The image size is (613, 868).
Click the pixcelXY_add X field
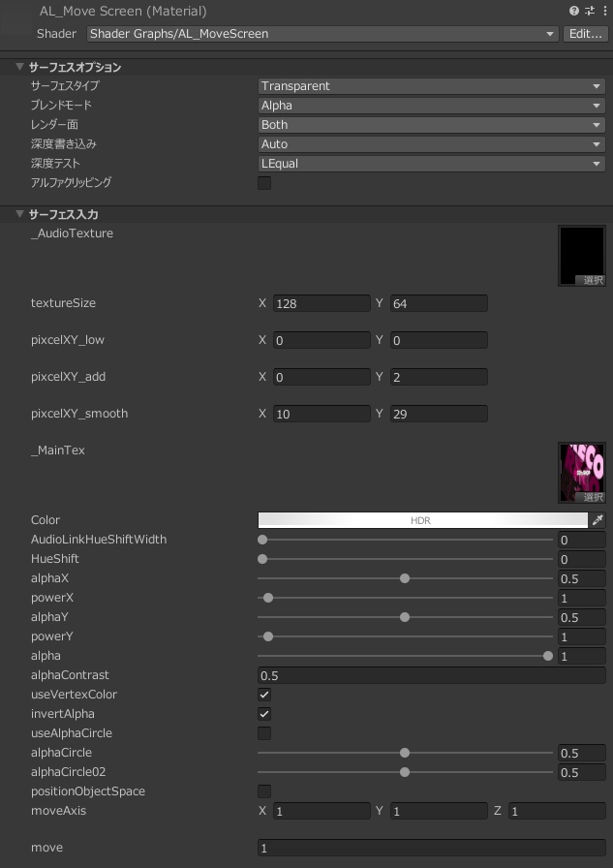pos(322,377)
